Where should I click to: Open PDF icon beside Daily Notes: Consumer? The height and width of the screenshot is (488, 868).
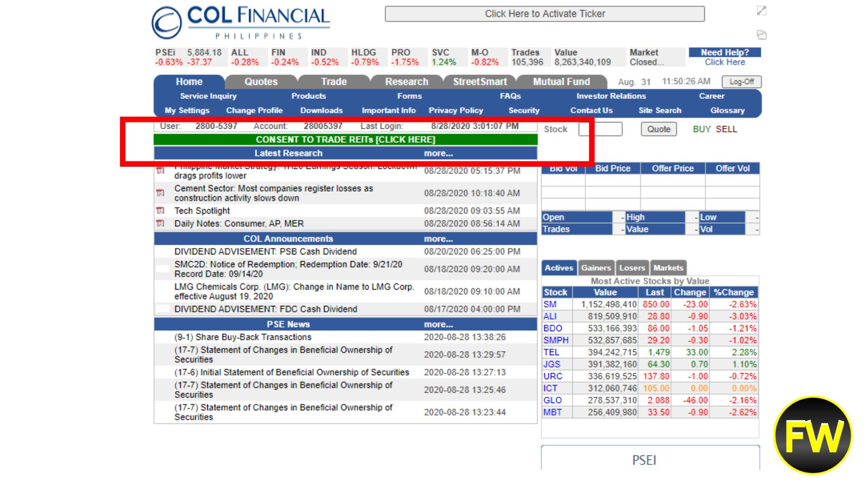tap(160, 223)
